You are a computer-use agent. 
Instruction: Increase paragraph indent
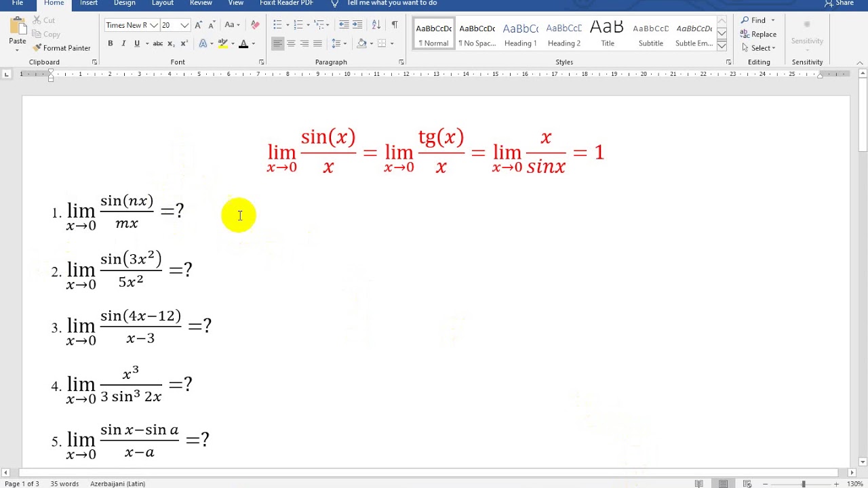(357, 25)
